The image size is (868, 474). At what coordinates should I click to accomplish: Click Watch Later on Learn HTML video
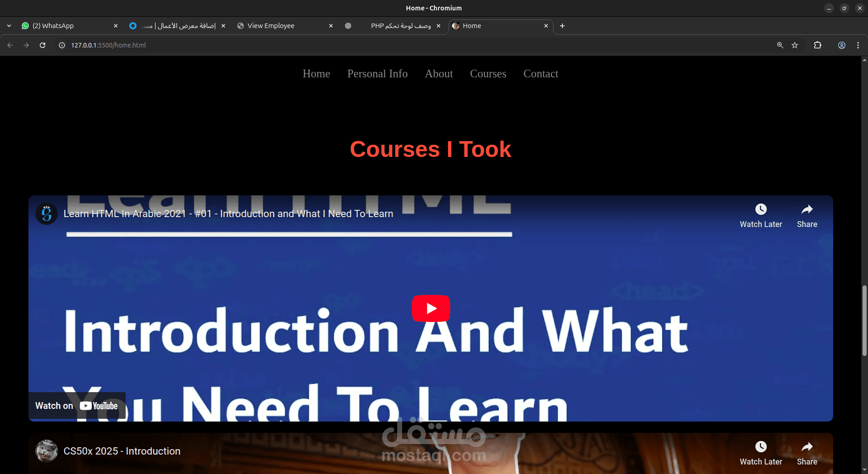coord(761,216)
